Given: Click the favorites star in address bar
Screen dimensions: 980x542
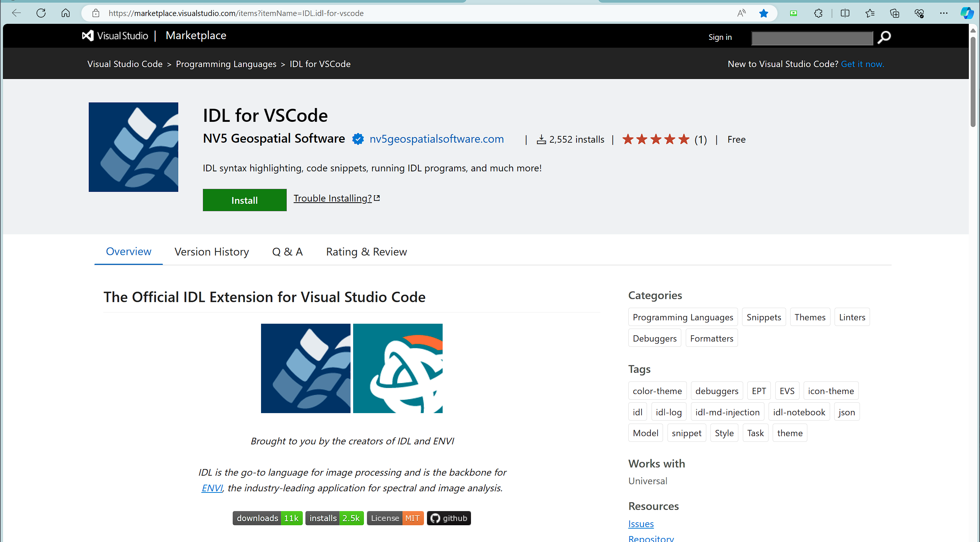Looking at the screenshot, I should click(763, 13).
